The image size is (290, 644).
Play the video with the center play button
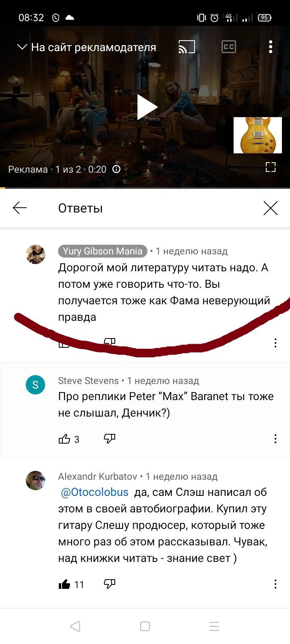pyautogui.click(x=147, y=107)
